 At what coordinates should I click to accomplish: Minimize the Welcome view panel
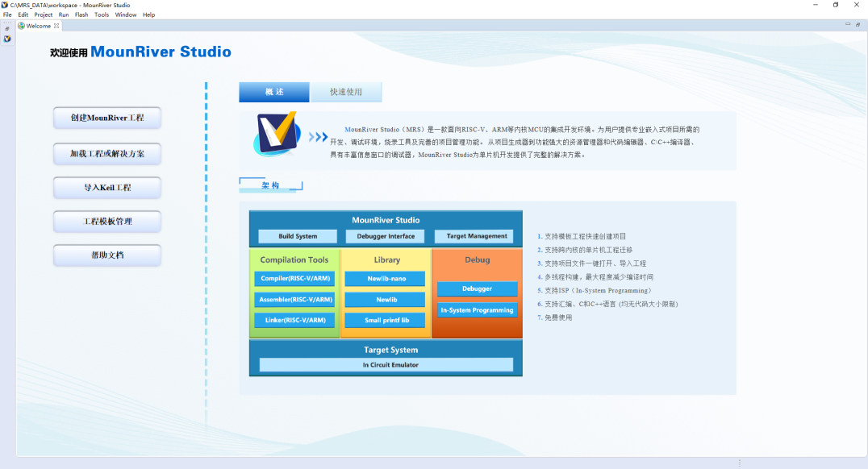pos(848,24)
